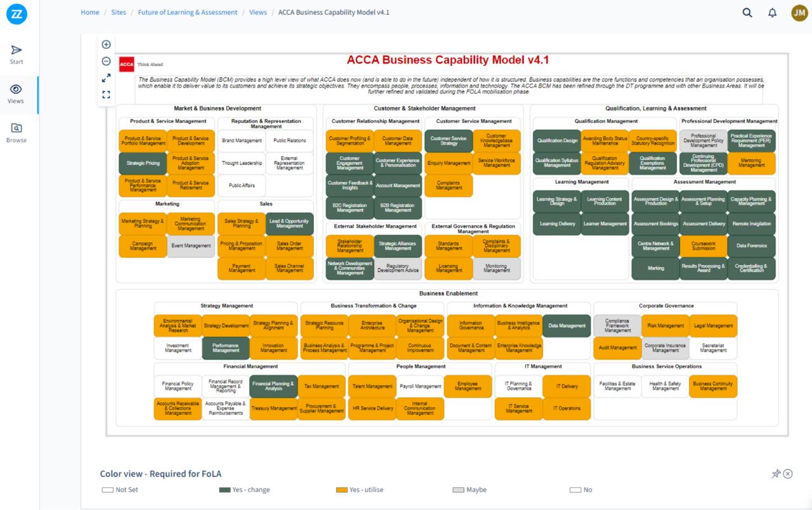Viewport: 812px width, 510px height.
Task: Select the Remote Invigilation box
Action: pos(751,224)
